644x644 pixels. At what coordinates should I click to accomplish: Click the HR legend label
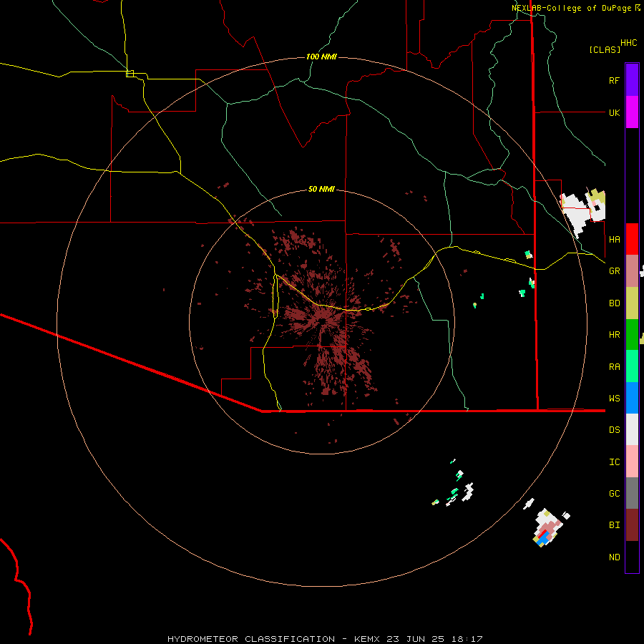pyautogui.click(x=614, y=335)
